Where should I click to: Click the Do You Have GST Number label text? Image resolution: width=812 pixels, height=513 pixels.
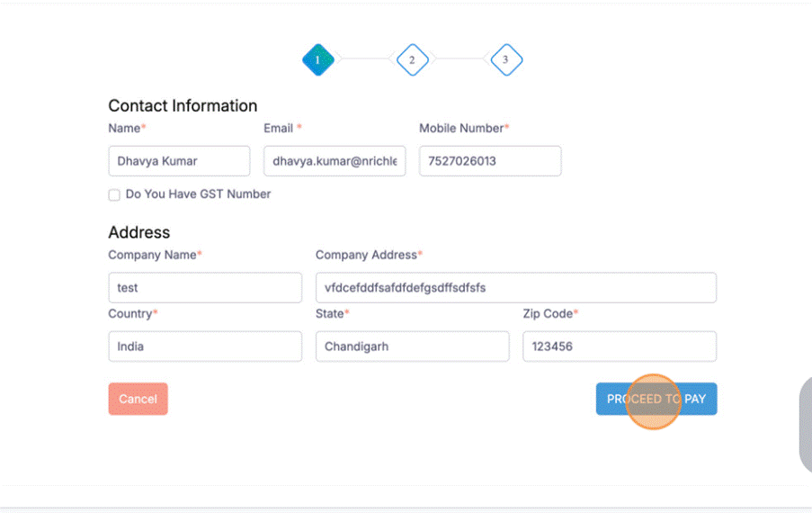pos(198,194)
